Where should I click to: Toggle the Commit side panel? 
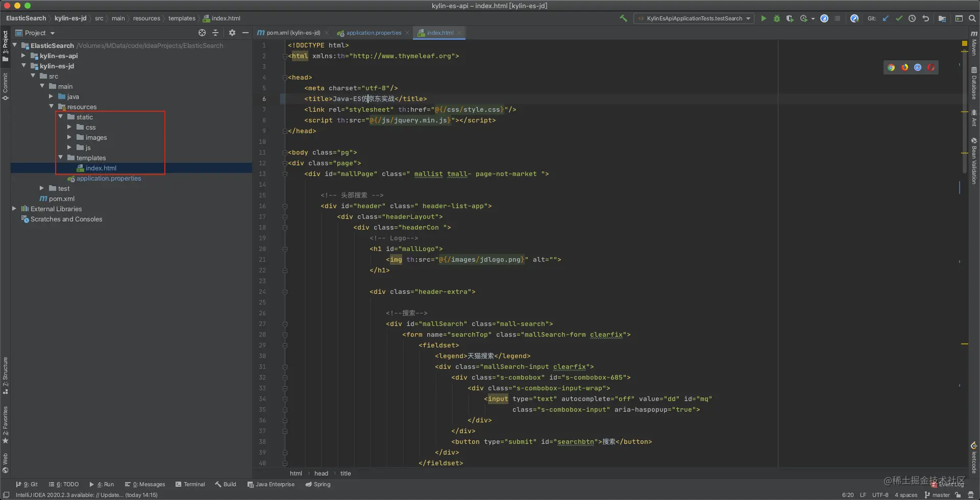(x=5, y=87)
